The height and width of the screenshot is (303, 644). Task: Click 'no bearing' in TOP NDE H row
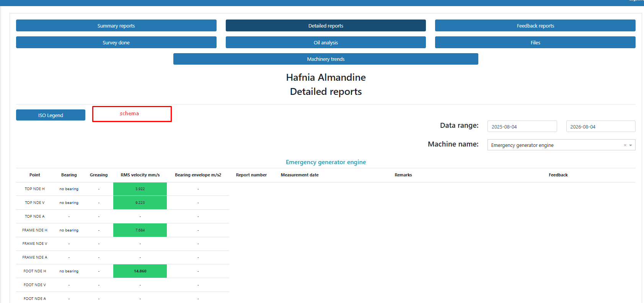pos(69,189)
